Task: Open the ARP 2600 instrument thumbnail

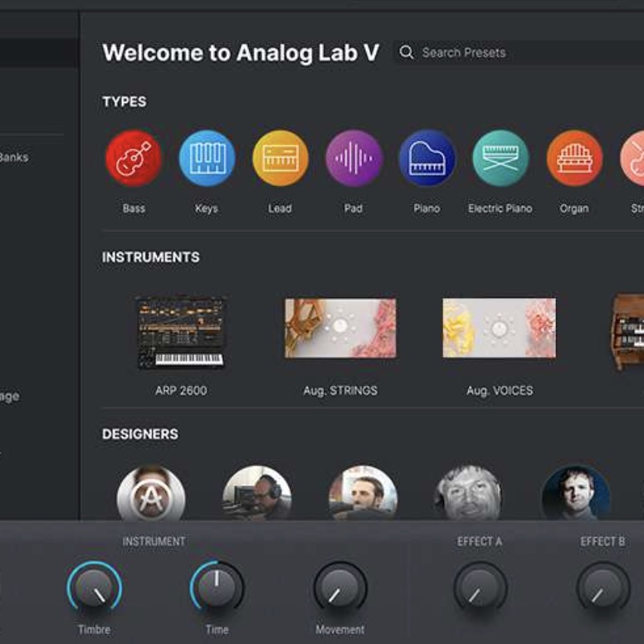Action: click(181, 331)
